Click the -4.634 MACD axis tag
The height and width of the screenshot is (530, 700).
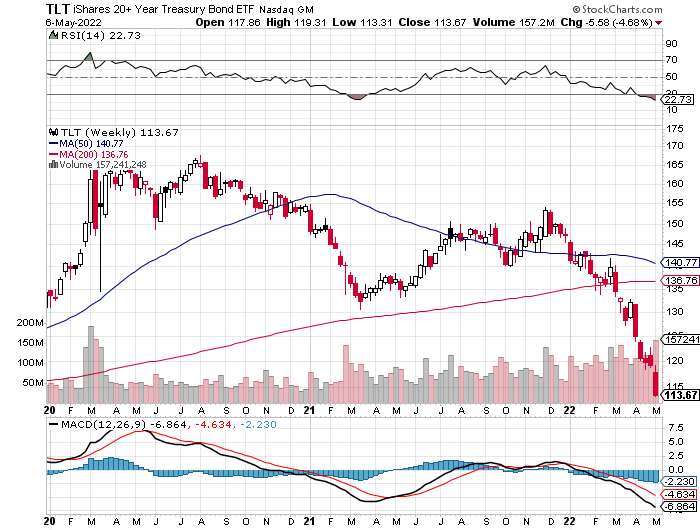679,494
